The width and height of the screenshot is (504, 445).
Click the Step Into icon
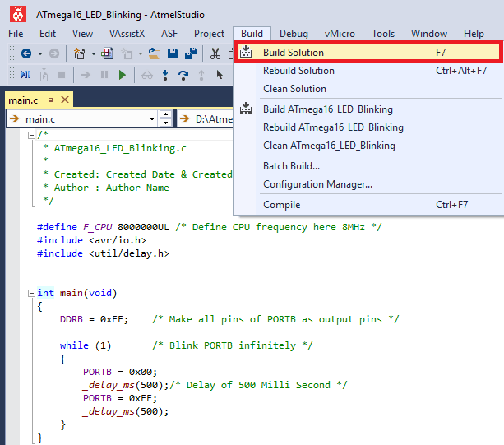pyautogui.click(x=165, y=75)
